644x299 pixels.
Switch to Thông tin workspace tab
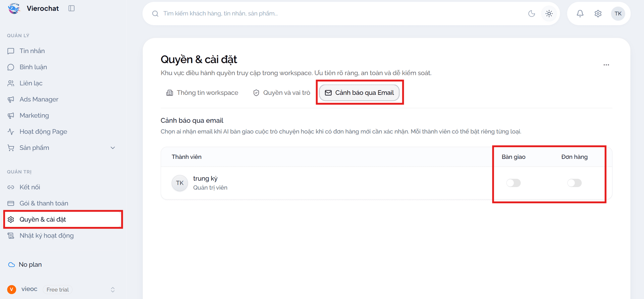tap(202, 93)
